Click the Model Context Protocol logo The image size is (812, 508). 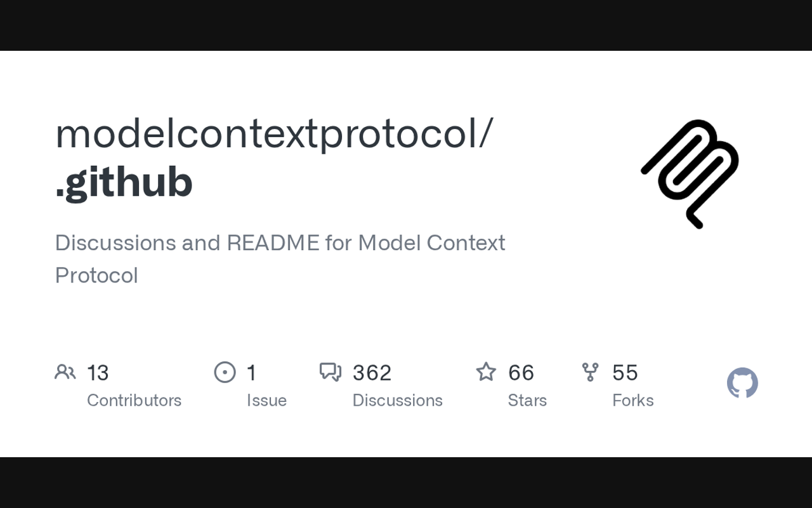(690, 173)
